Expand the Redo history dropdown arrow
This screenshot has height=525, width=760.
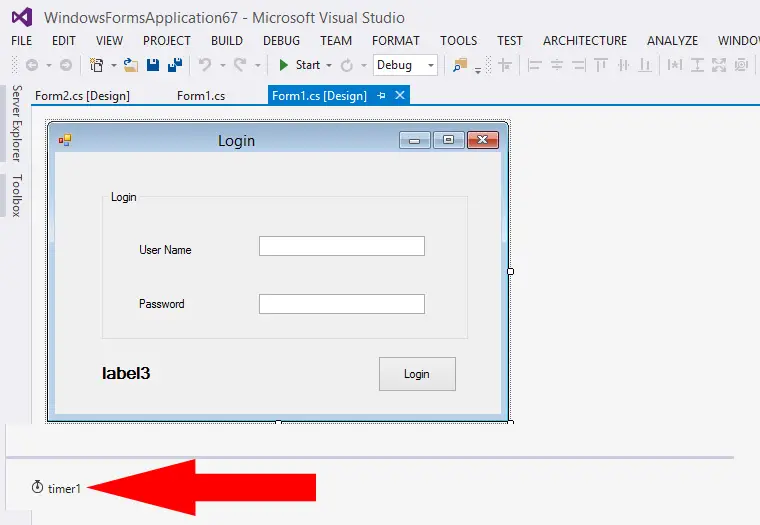click(x=258, y=65)
